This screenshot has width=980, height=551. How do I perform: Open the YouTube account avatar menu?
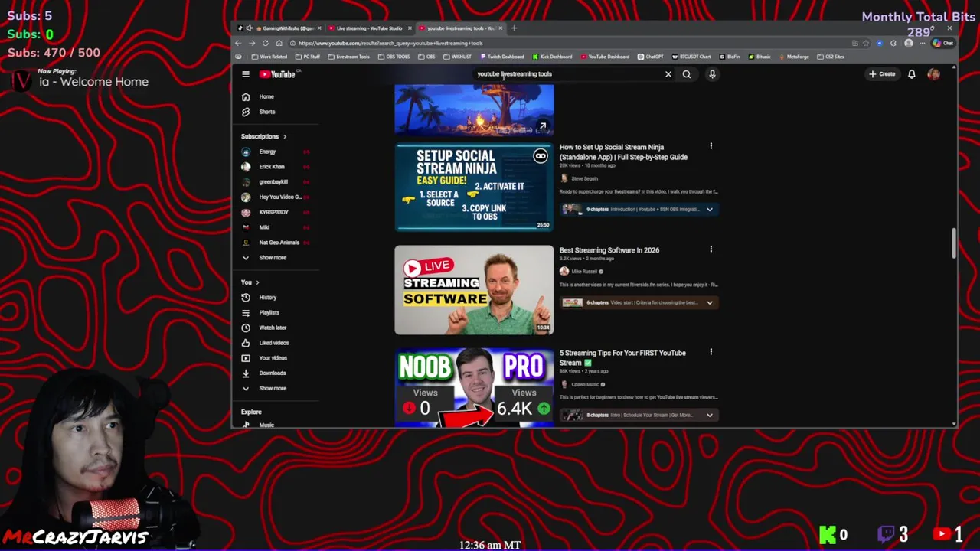coord(933,74)
